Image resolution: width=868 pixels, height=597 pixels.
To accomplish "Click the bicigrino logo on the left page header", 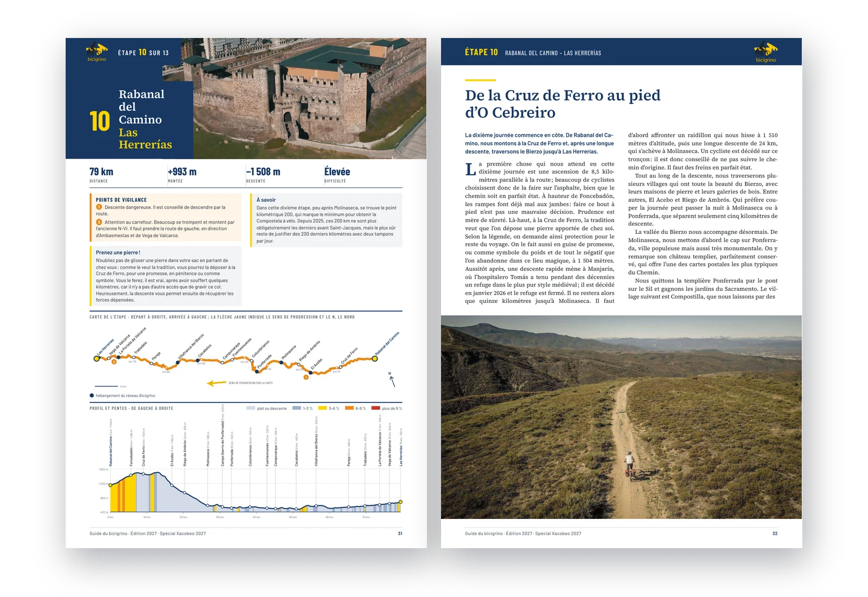I will coord(97,52).
